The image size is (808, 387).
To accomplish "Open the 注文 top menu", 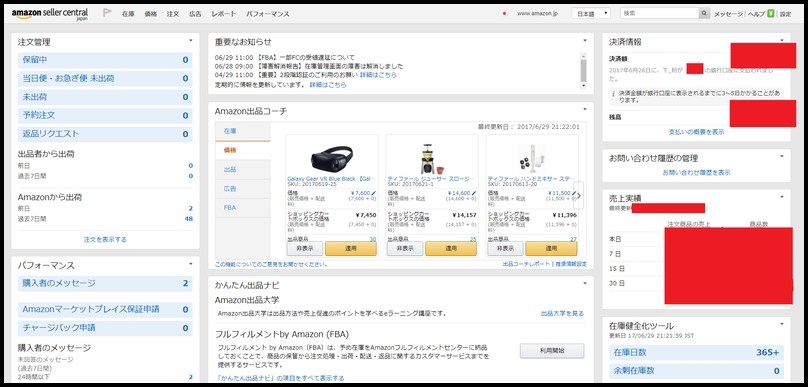I will (173, 14).
